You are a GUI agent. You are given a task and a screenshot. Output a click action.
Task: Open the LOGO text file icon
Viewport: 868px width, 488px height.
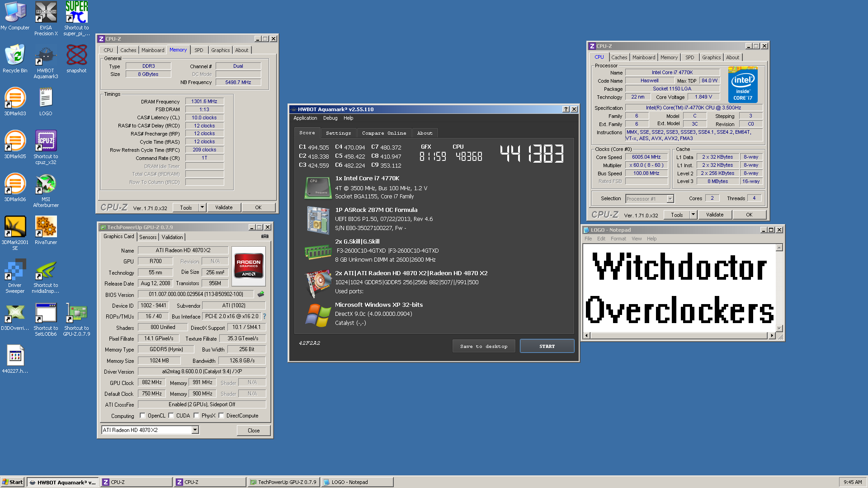click(x=46, y=102)
